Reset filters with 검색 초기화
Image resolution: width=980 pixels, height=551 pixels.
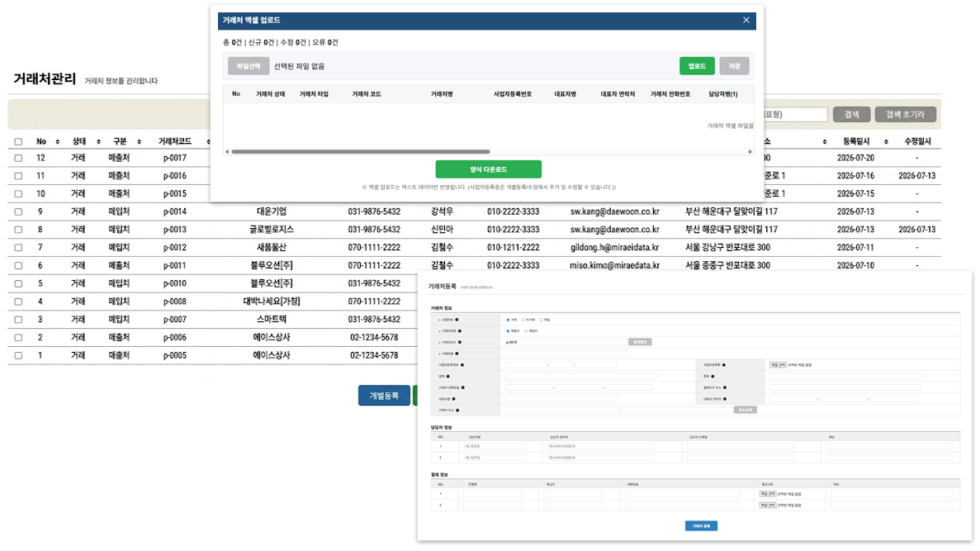905,115
